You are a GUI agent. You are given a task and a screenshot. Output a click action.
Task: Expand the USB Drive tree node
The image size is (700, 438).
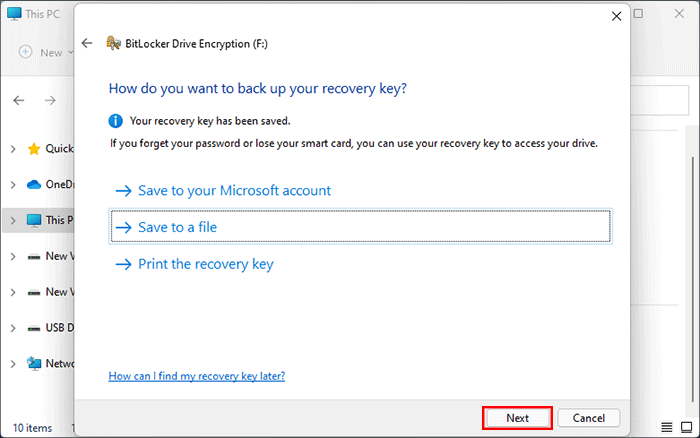pos(12,328)
